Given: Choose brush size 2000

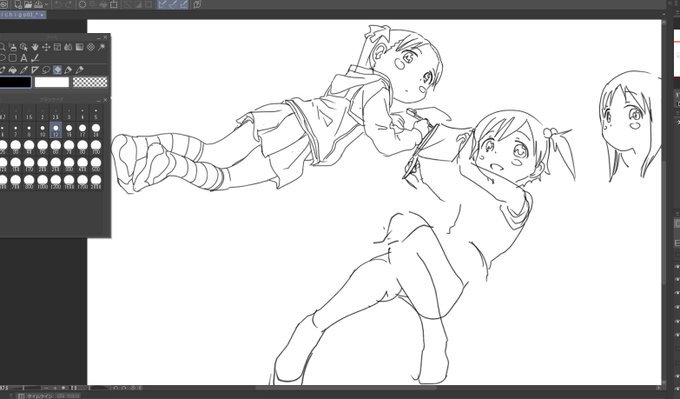Looking at the screenshot, I should click(x=96, y=182).
